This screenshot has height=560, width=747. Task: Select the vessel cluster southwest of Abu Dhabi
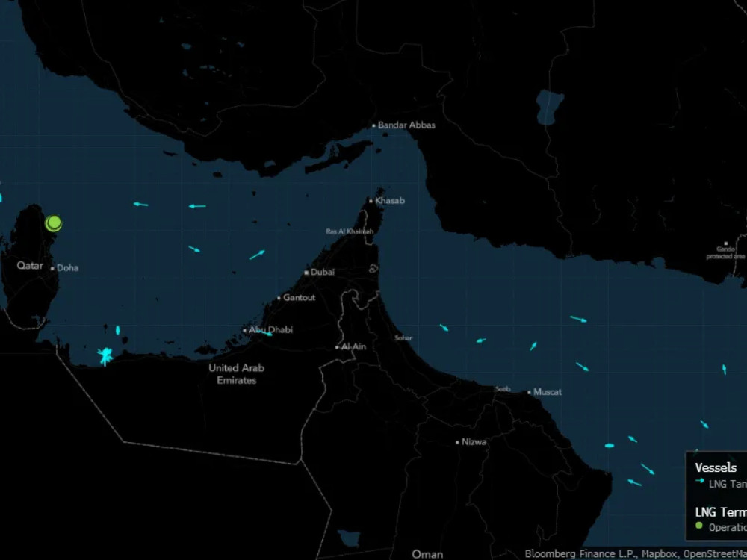pyautogui.click(x=105, y=356)
